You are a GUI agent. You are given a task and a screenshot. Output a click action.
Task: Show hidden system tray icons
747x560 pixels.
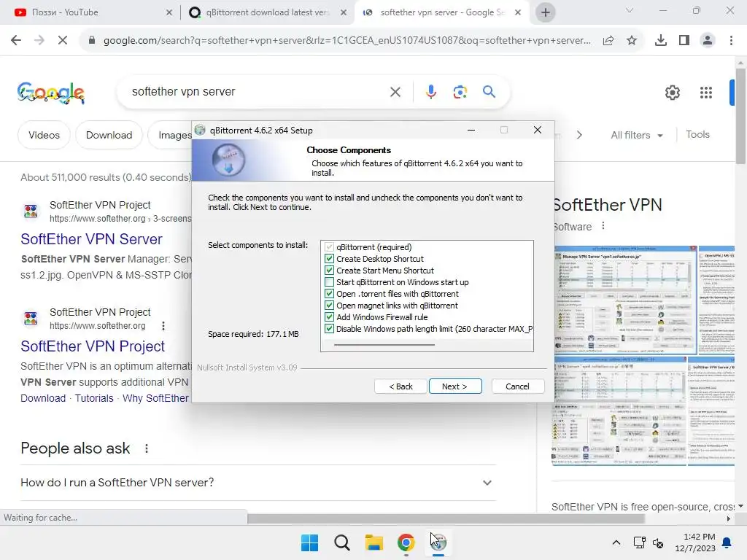(616, 542)
